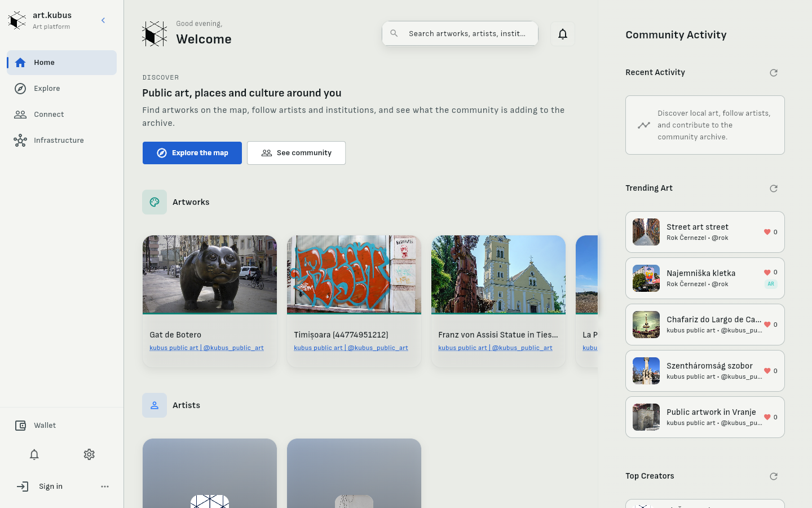This screenshot has width=812, height=508.
Task: Go to the Explore section
Action: point(62,89)
